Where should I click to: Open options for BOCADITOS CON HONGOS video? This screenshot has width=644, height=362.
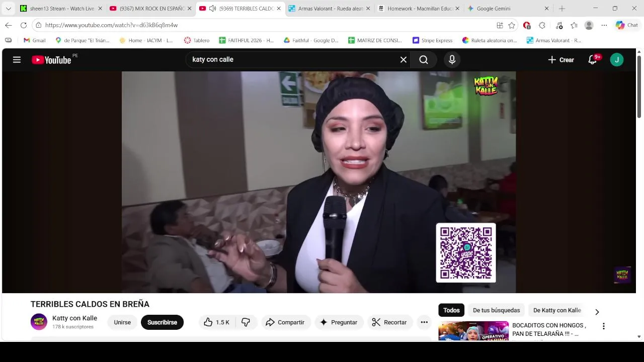pos(603,326)
